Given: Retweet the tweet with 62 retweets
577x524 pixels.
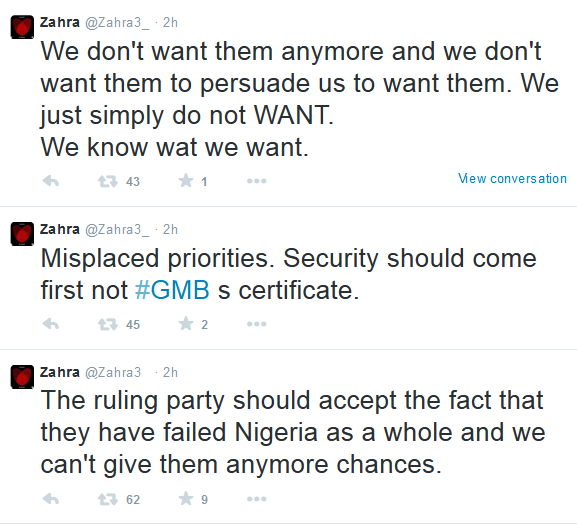Looking at the screenshot, I should pyautogui.click(x=107, y=499).
